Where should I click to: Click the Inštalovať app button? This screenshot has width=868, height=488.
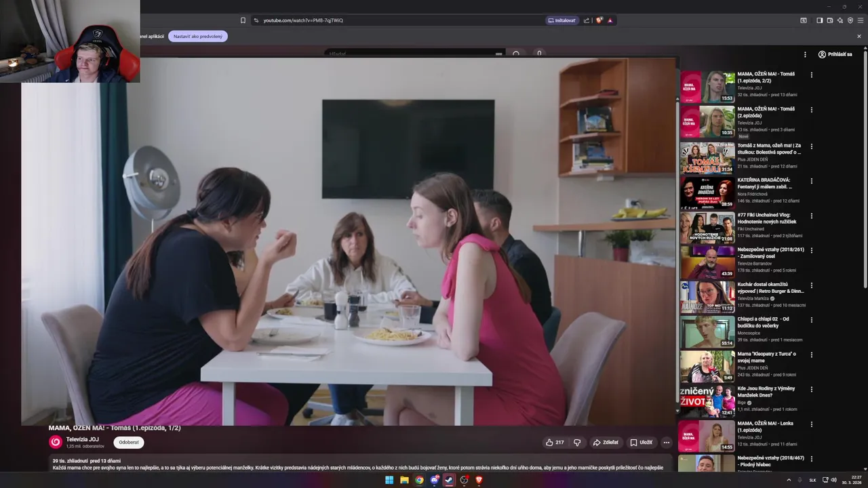[562, 20]
